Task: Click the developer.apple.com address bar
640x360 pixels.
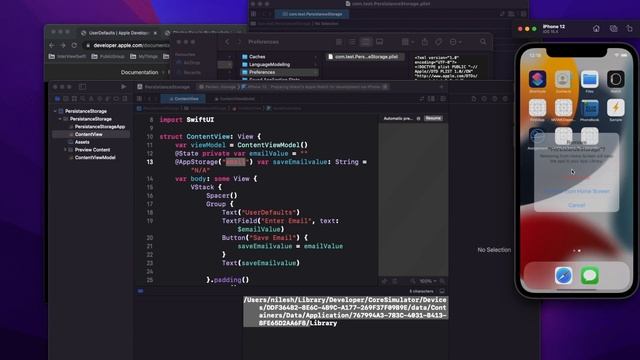Action: pyautogui.click(x=127, y=45)
